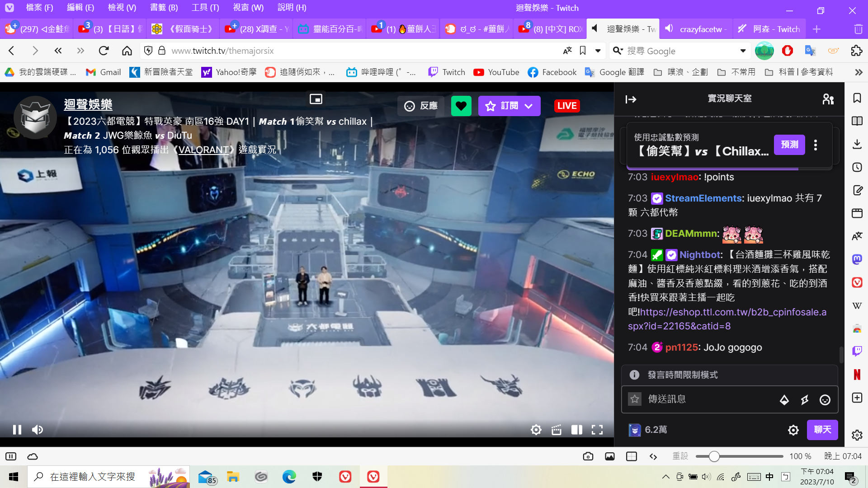This screenshot has width=868, height=488.
Task: Open YouTube bookmark
Action: pos(496,72)
